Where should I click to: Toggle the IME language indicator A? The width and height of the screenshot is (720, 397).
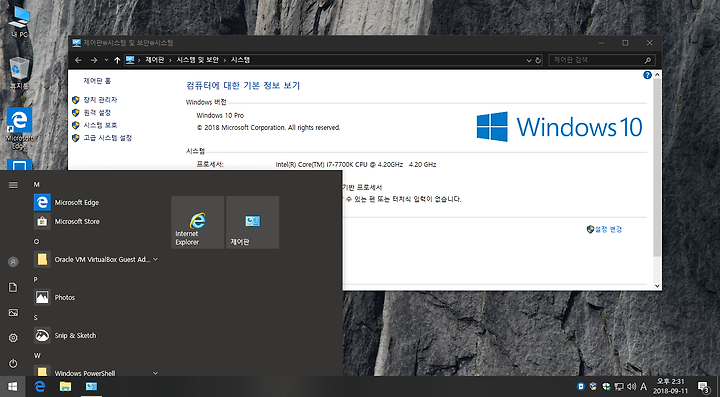tap(643, 386)
